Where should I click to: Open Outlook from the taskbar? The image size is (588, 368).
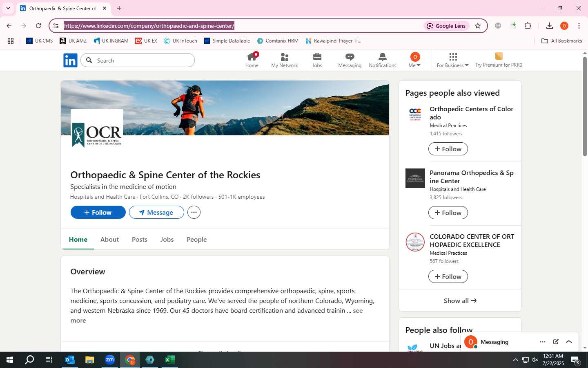tap(69, 360)
